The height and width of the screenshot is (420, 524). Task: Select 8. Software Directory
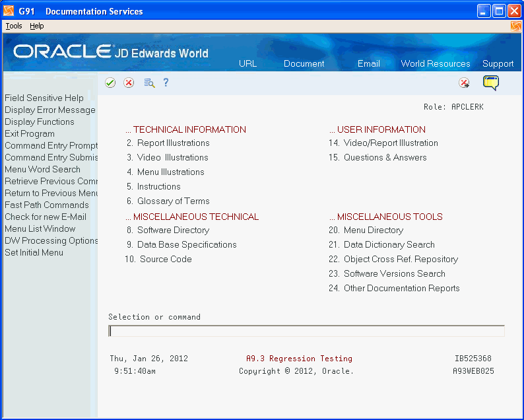tap(168, 230)
